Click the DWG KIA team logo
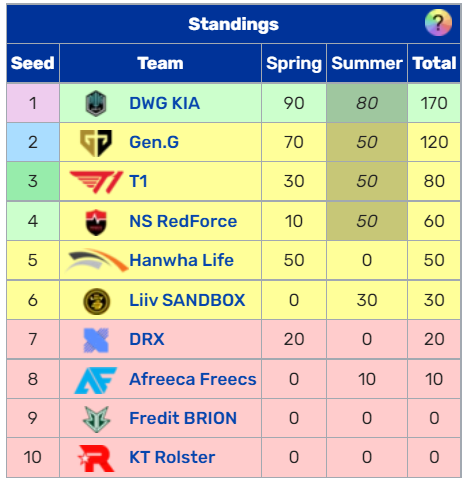 [x=96, y=103]
